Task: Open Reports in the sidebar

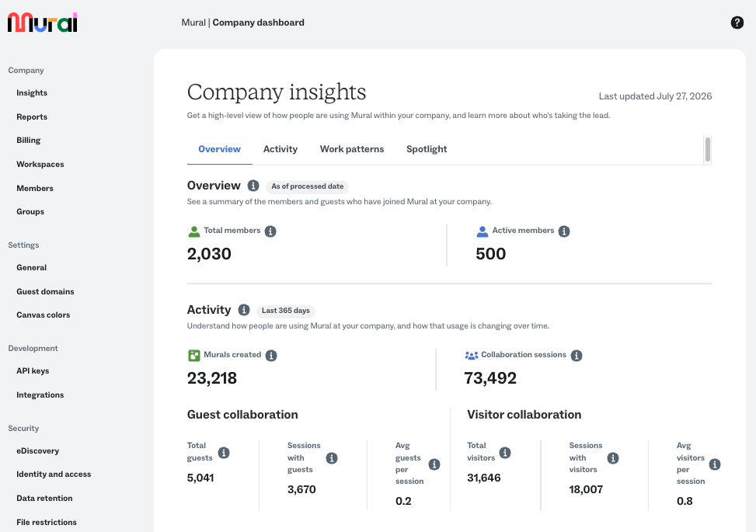Action: 32,116
